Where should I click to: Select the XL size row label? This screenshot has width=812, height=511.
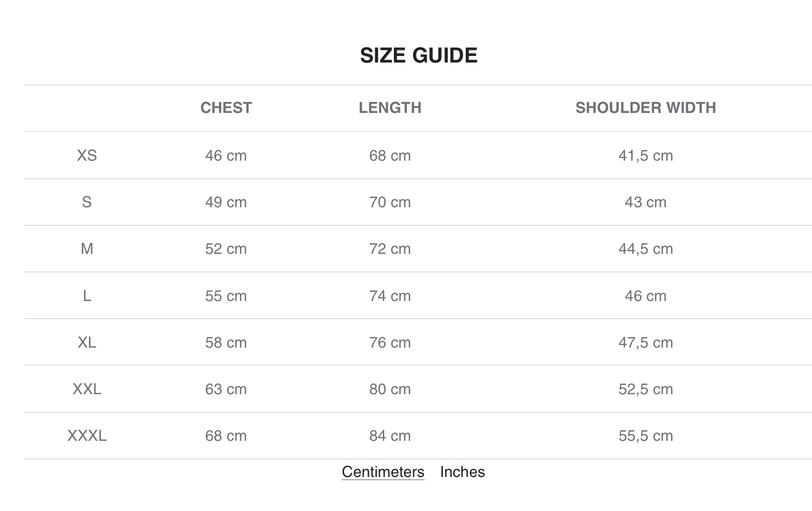pos(87,343)
